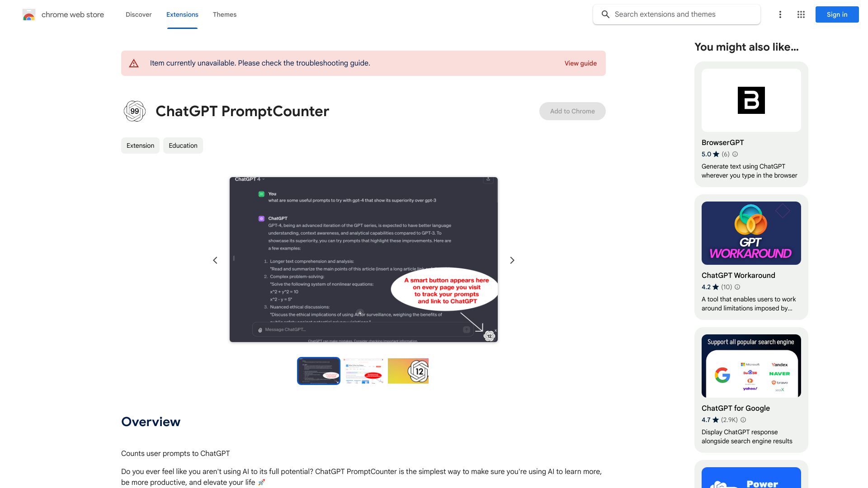Select the Themes tab
This screenshot has height=488, width=868.
(x=225, y=14)
